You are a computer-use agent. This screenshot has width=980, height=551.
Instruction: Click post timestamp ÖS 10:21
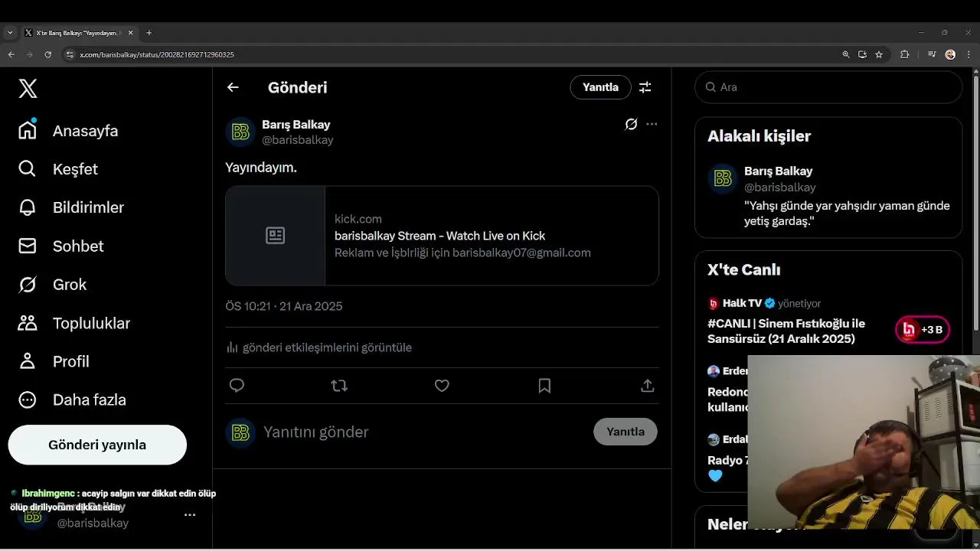click(283, 306)
